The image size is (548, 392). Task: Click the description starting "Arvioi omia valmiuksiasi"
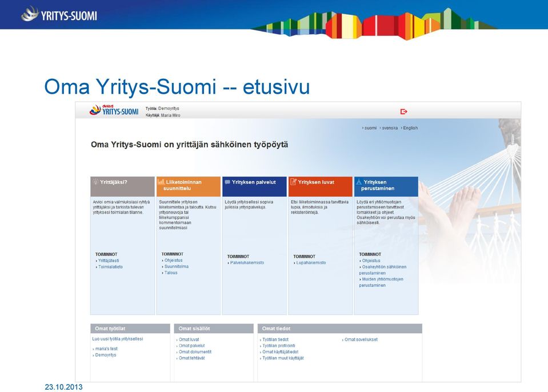point(121,207)
